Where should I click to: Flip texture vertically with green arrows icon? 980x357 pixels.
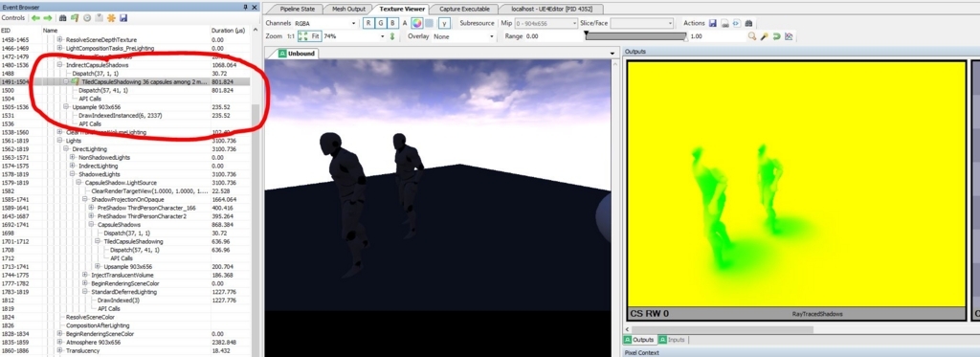(392, 36)
